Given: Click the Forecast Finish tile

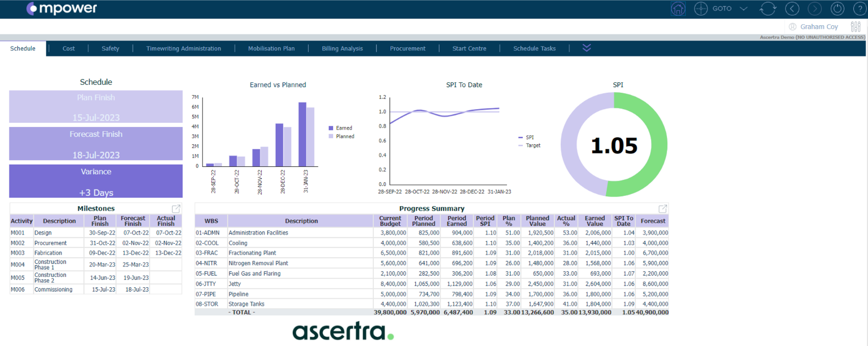Looking at the screenshot, I should (96, 144).
